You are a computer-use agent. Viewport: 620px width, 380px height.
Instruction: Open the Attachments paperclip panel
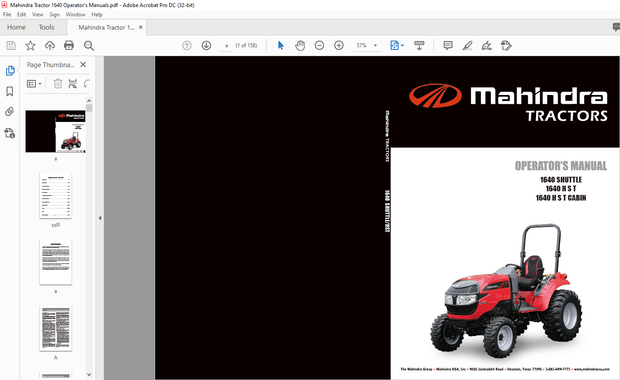pos(10,112)
